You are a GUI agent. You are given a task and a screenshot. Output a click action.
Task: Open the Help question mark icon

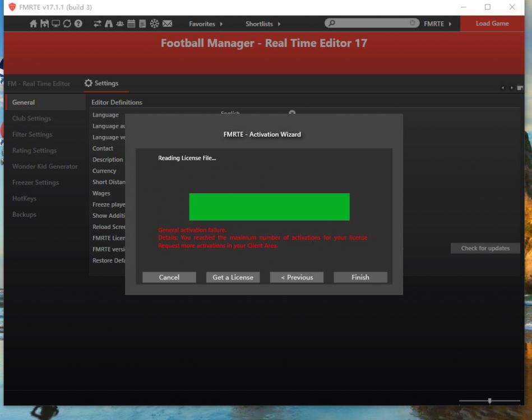click(x=78, y=24)
